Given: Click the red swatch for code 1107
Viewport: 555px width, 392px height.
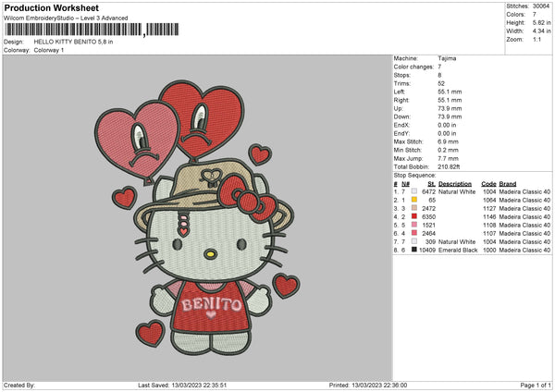Looking at the screenshot, I should coord(413,233).
